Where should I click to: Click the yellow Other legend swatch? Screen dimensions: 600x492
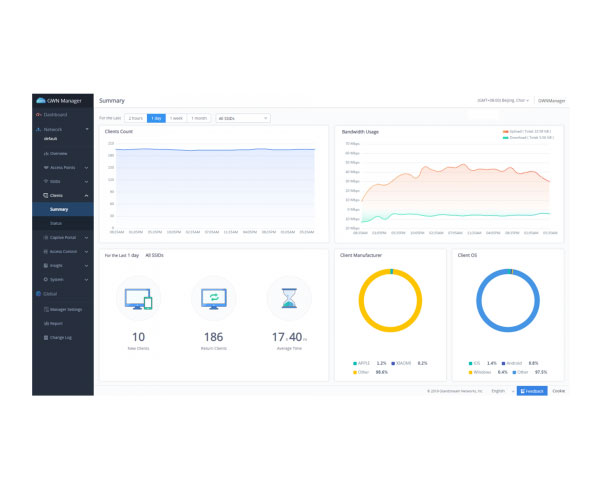point(355,372)
